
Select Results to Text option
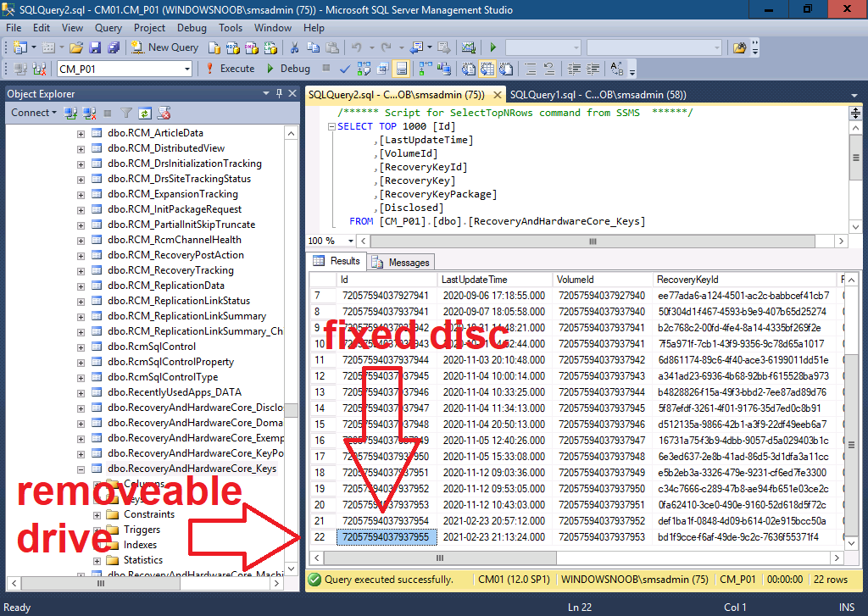[x=468, y=69]
